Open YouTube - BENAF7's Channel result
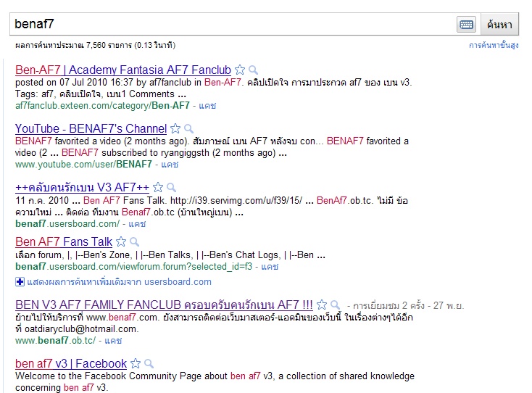The image size is (532, 393). (91, 128)
